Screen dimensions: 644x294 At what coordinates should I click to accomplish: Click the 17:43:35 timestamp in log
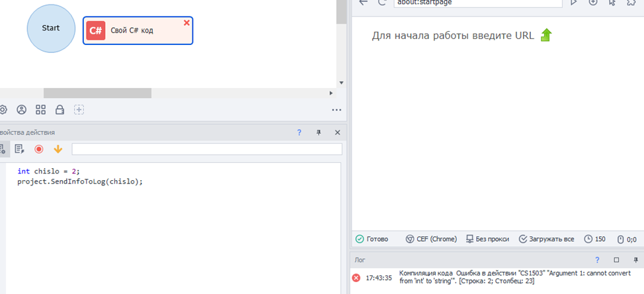coord(379,277)
